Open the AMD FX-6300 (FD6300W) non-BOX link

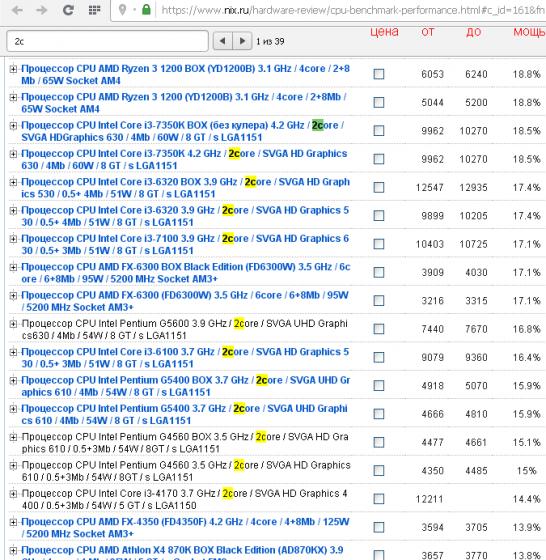click(185, 301)
